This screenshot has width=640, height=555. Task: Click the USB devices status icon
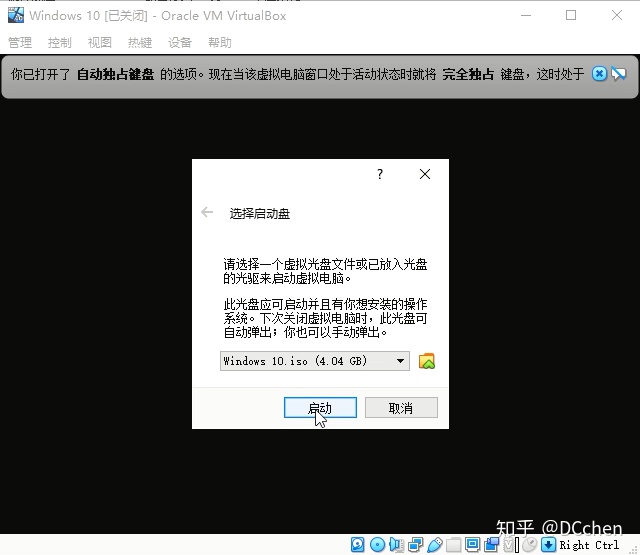435,544
